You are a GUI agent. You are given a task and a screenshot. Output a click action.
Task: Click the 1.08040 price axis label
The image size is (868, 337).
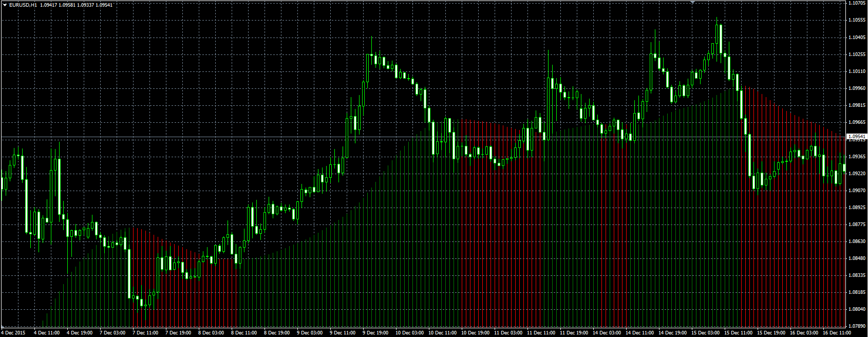pos(856,309)
